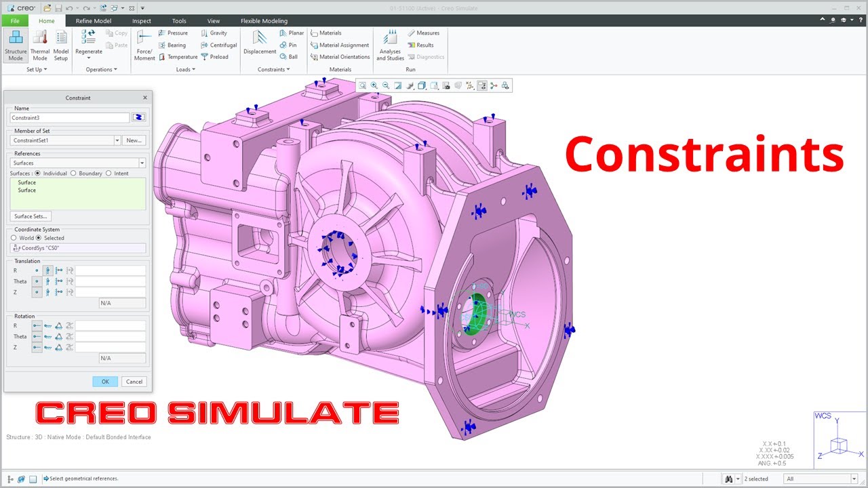Open Member of Set dropdown

coord(117,140)
